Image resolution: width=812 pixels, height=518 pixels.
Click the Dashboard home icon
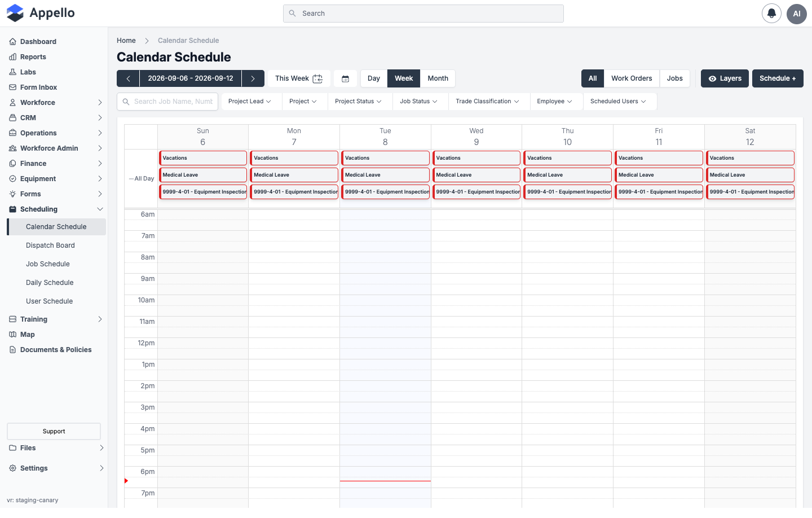click(x=13, y=42)
